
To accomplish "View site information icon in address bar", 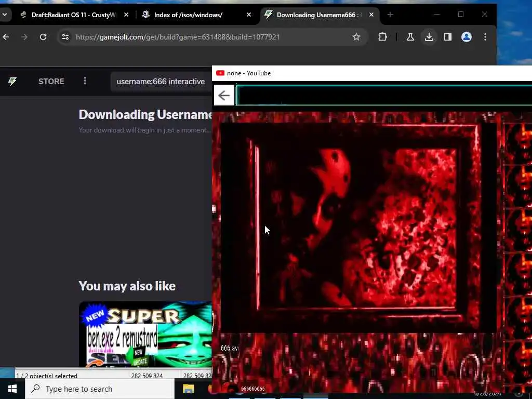I will (65, 37).
